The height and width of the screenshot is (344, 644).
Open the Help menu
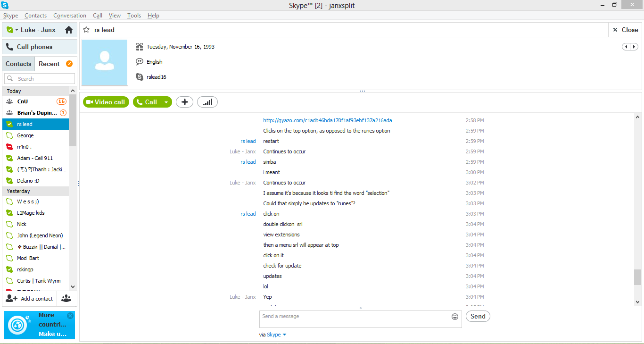153,16
